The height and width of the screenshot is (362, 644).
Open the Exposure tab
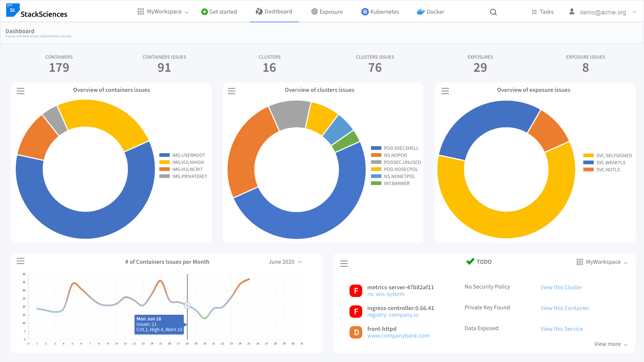327,12
